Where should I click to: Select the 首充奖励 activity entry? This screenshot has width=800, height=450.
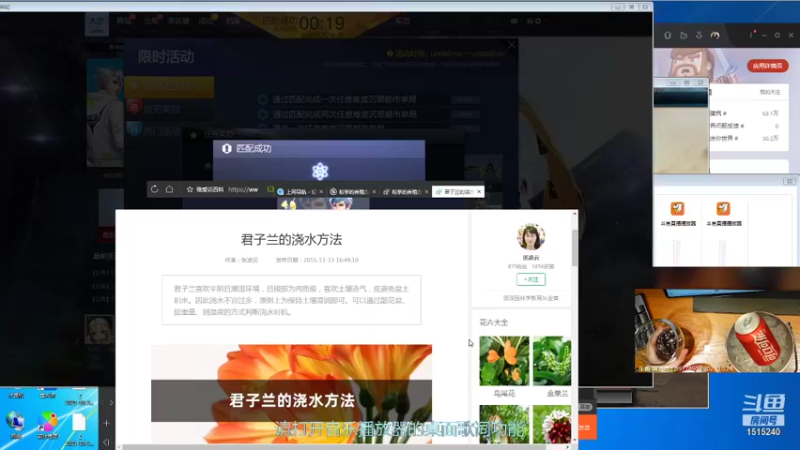click(x=169, y=109)
